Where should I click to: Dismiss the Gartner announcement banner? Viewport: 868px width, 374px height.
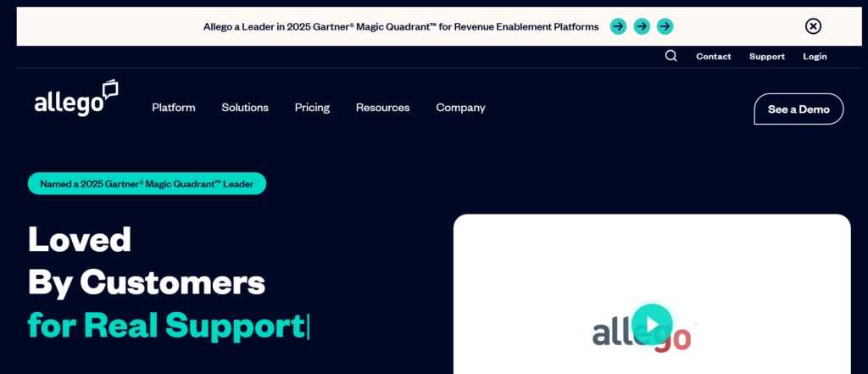pyautogui.click(x=813, y=26)
